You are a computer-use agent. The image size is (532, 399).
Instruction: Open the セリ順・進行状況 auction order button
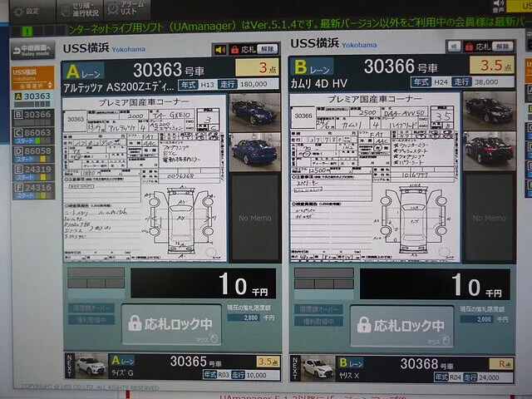[x=80, y=11]
